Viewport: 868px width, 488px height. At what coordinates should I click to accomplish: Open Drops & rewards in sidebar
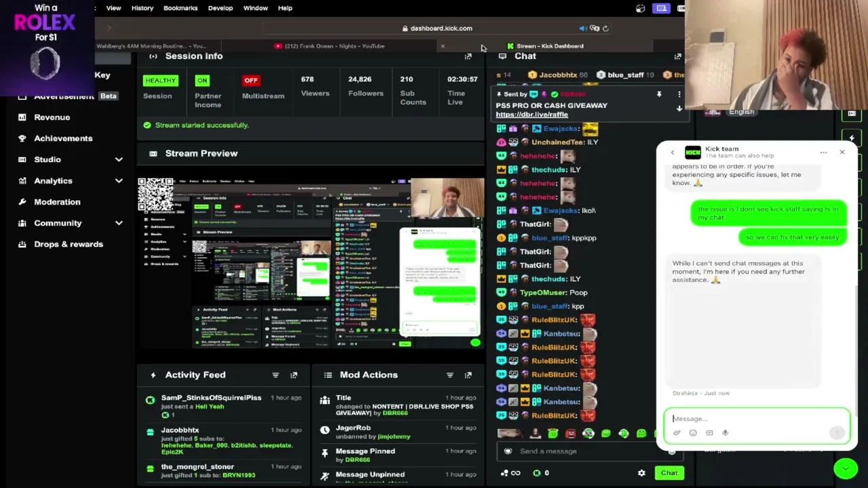[x=68, y=244]
